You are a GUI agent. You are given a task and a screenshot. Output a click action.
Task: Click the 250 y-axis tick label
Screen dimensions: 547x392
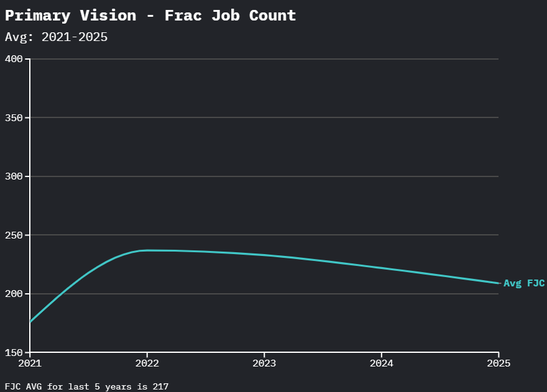pos(14,235)
